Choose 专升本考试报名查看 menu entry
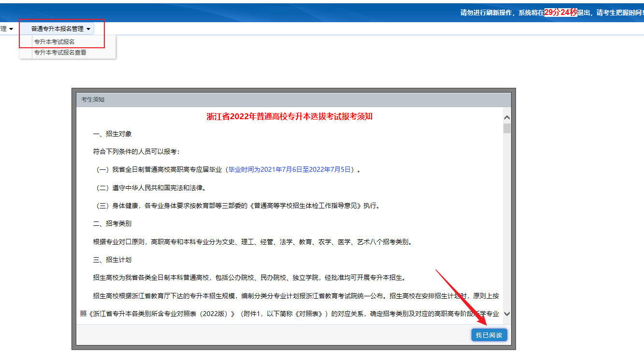 point(60,53)
